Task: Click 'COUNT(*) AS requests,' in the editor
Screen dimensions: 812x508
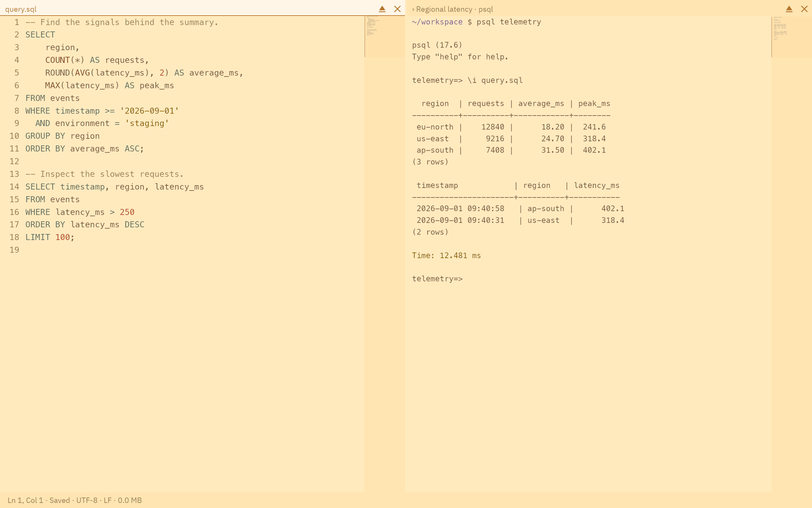Action: 97,60
